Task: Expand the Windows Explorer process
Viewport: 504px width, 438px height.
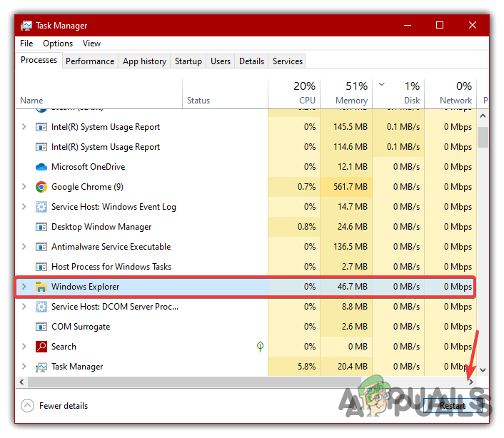Action: pyautogui.click(x=24, y=287)
